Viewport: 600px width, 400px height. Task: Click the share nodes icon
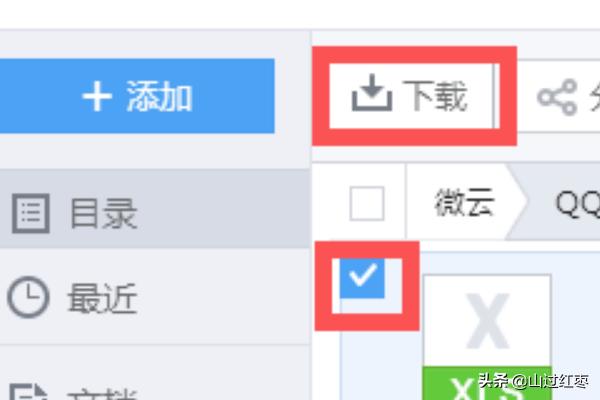click(557, 97)
